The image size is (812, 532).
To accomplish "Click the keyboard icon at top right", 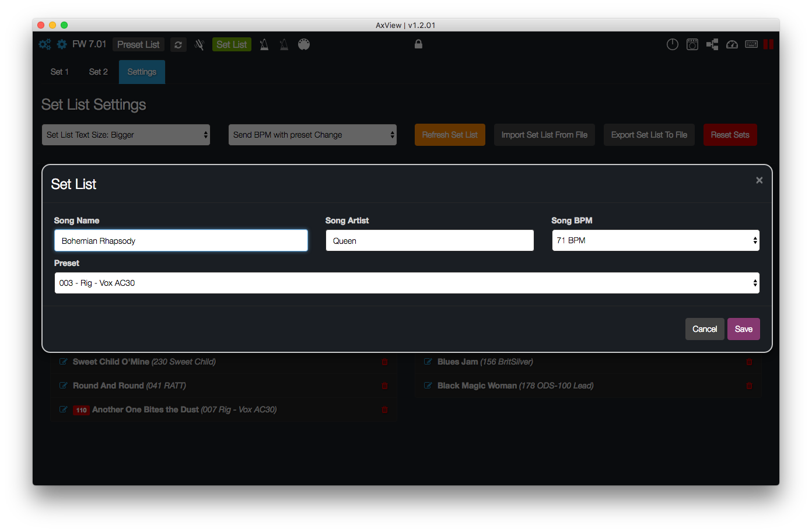I will coord(751,44).
